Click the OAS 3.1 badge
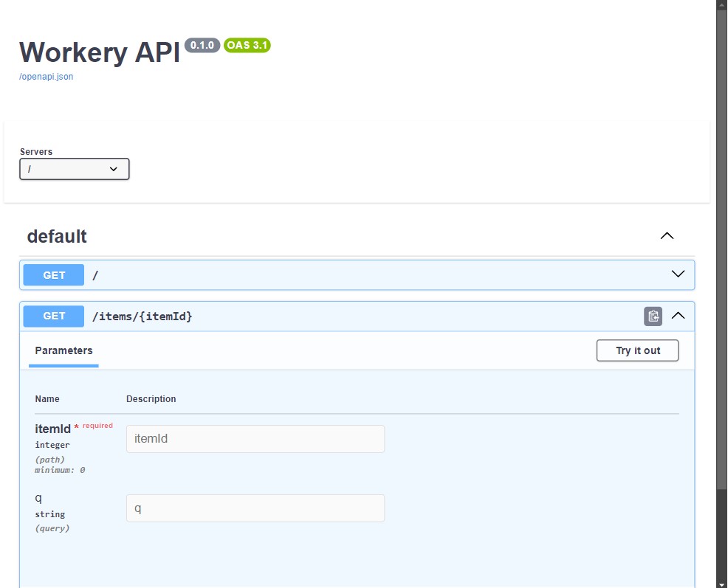The height and width of the screenshot is (588, 728). [247, 45]
